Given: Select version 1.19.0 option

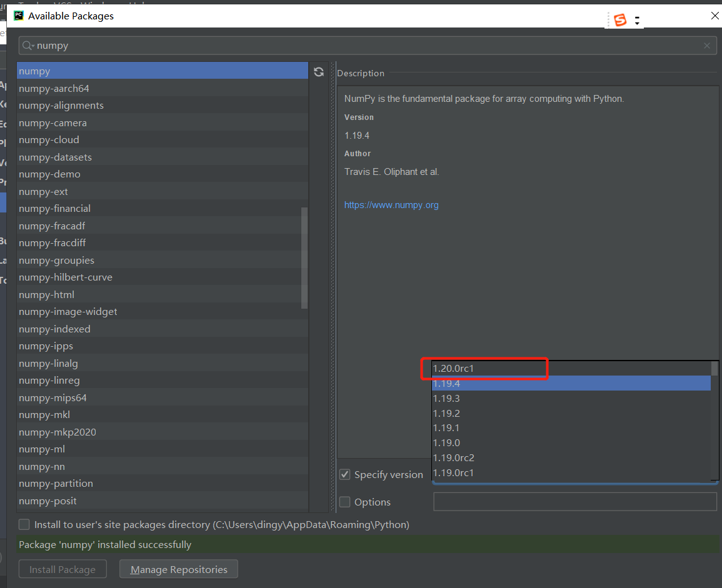Looking at the screenshot, I should [571, 442].
